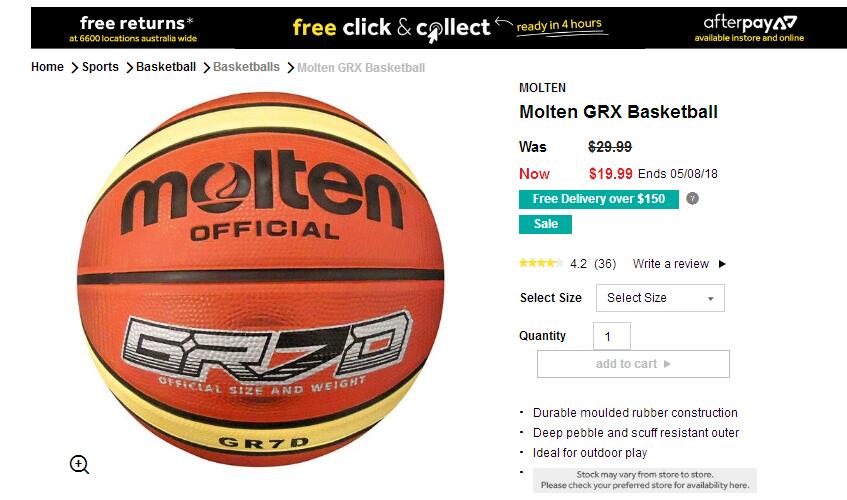Image resolution: width=847 pixels, height=500 pixels.
Task: Open the Select Size dropdown
Action: [x=660, y=298]
